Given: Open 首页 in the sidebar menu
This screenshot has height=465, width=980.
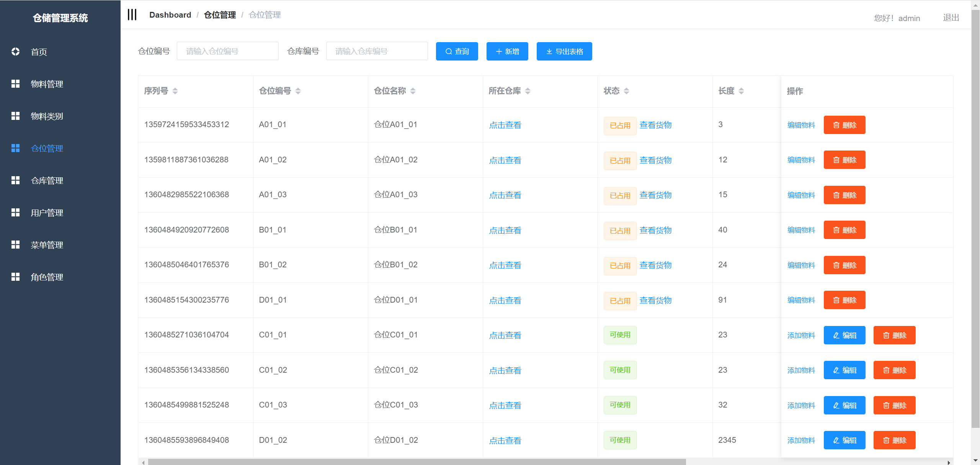Looking at the screenshot, I should tap(60, 52).
